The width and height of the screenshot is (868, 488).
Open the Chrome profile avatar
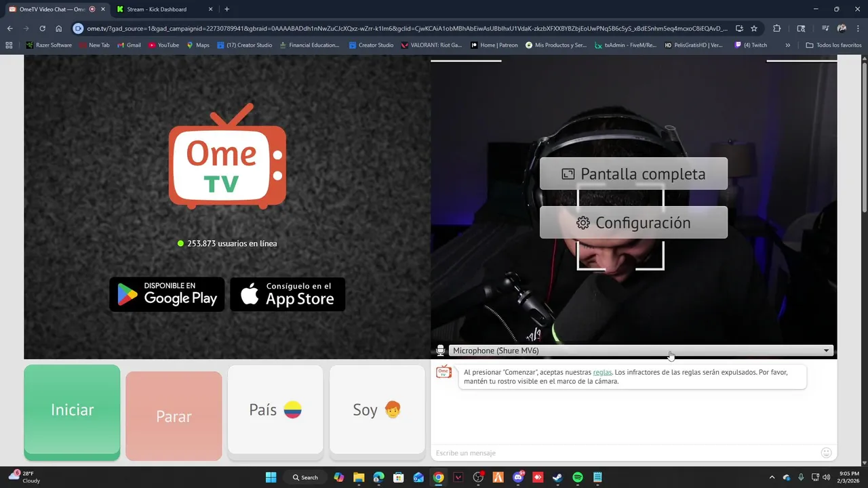point(842,28)
